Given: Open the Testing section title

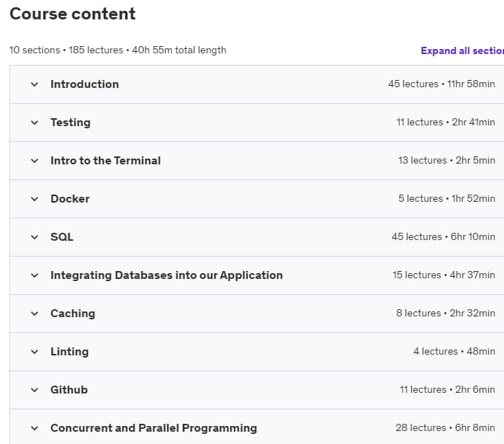Looking at the screenshot, I should coord(71,123).
